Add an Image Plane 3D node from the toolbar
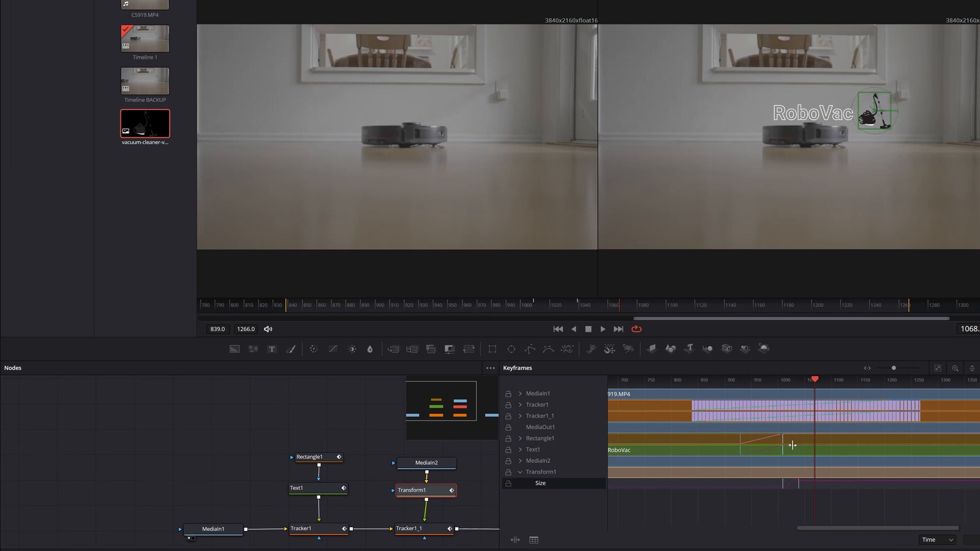980x551 pixels. [652, 349]
